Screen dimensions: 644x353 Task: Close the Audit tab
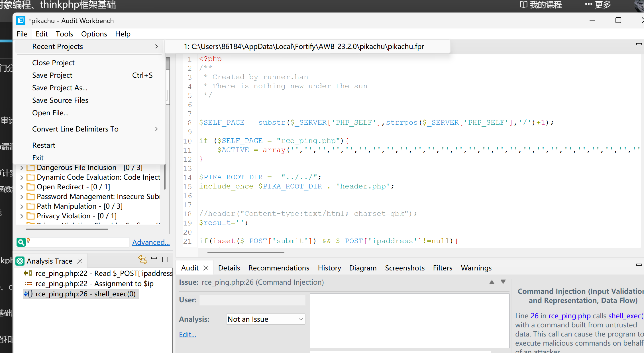pos(206,268)
